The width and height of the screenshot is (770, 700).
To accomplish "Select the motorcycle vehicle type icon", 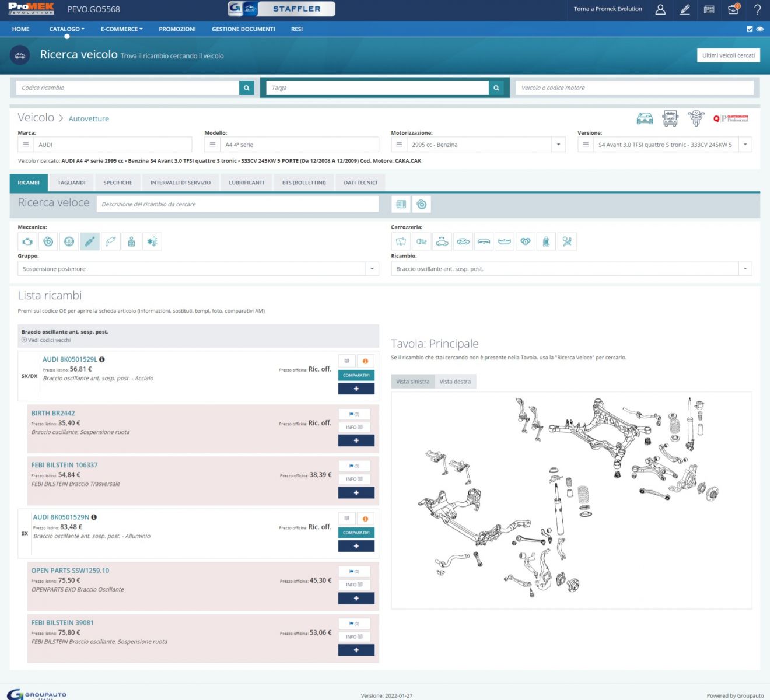I will click(x=696, y=118).
